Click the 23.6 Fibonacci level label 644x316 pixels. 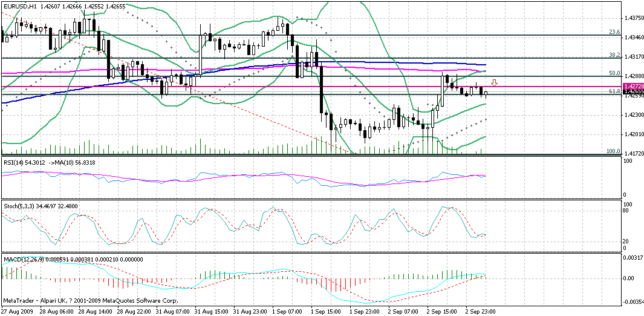(x=614, y=32)
